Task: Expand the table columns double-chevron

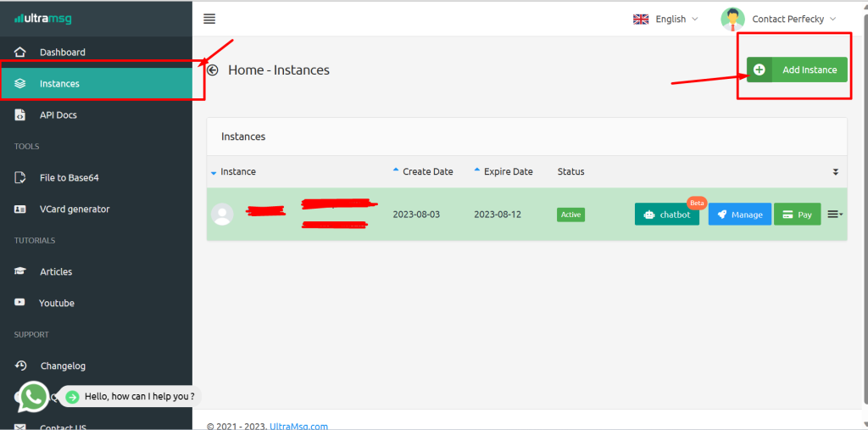Action: [x=836, y=172]
